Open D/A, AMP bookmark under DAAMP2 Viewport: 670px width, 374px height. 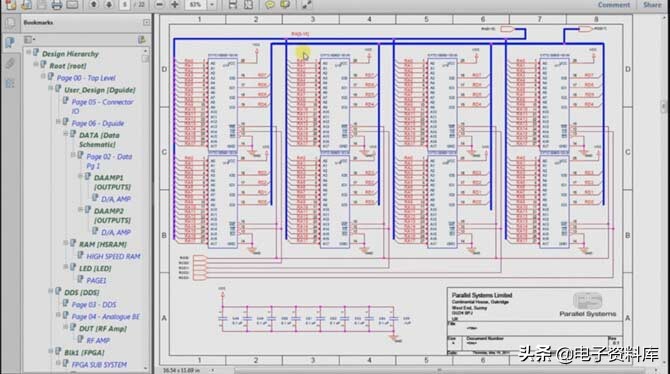click(x=116, y=232)
